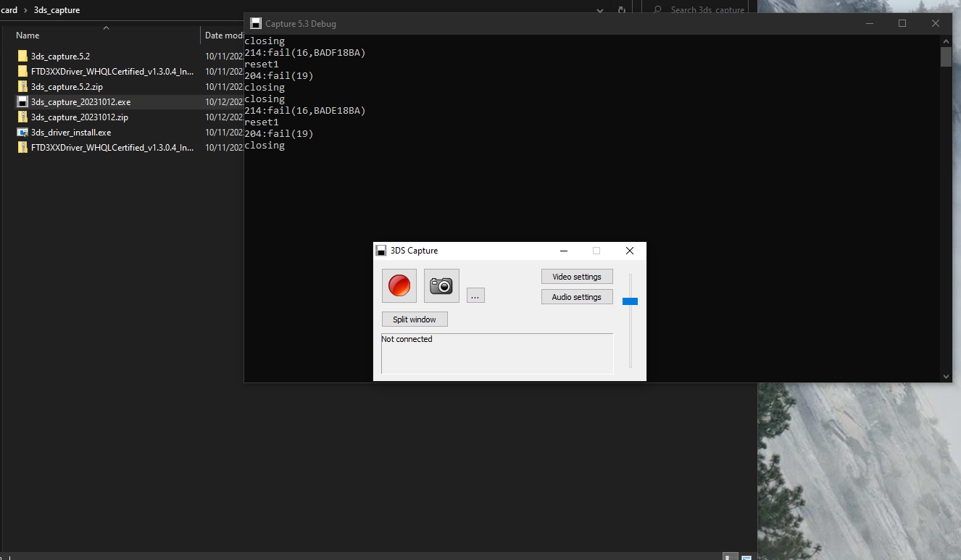
Task: Click the debug console scroll-down arrow
Action: 946,376
